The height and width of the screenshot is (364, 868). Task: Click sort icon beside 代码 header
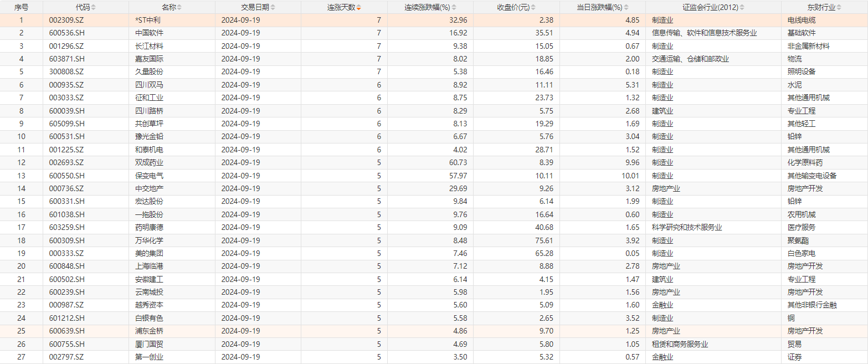tap(93, 8)
